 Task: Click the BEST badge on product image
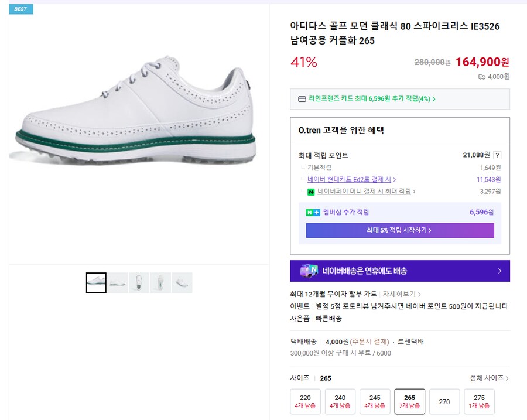click(x=20, y=9)
